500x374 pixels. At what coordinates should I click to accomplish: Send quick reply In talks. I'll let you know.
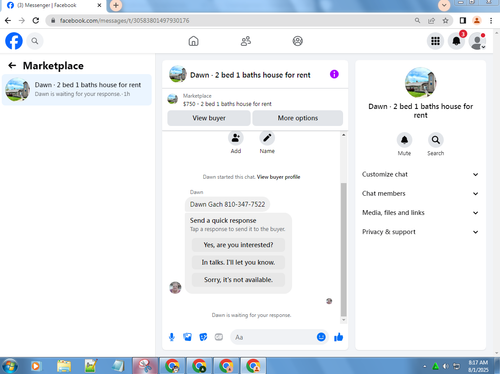238,262
